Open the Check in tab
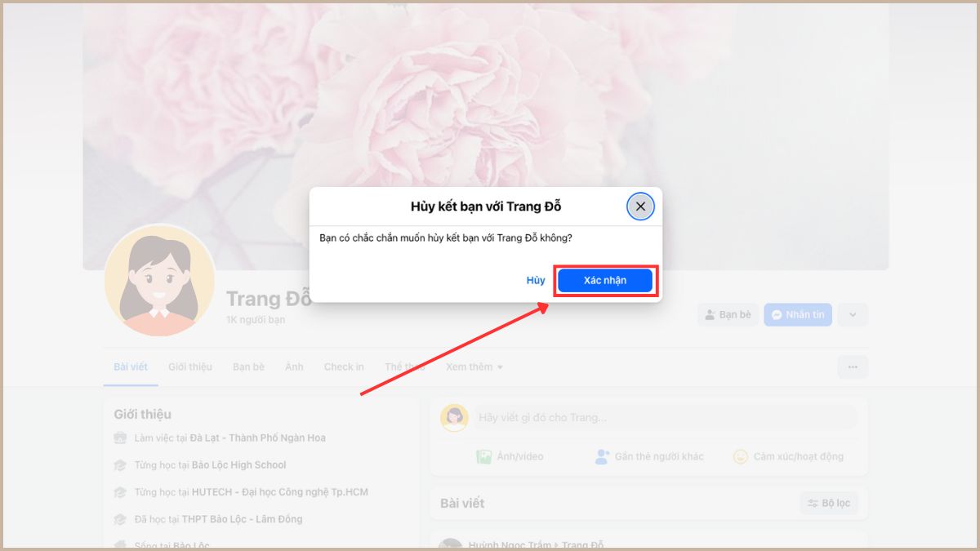980x551 pixels. pos(344,367)
